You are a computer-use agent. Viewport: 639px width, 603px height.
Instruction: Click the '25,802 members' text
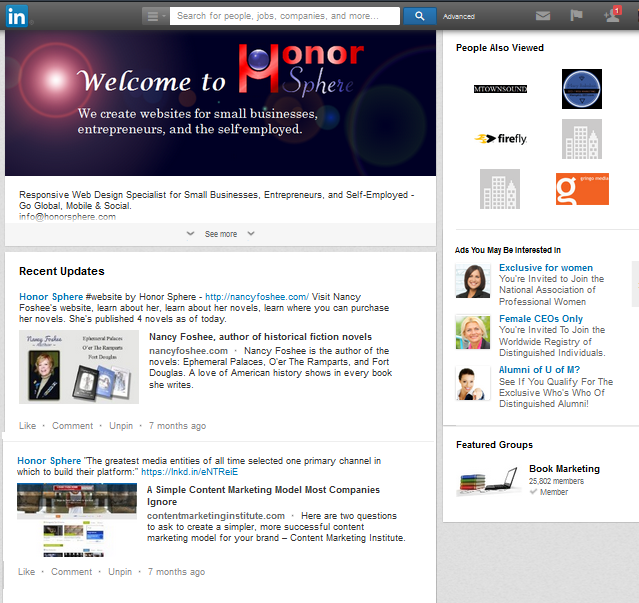point(556,481)
